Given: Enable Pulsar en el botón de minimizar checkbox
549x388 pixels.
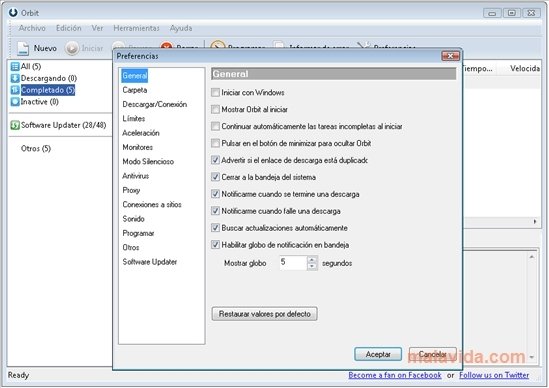Looking at the screenshot, I should pos(215,143).
